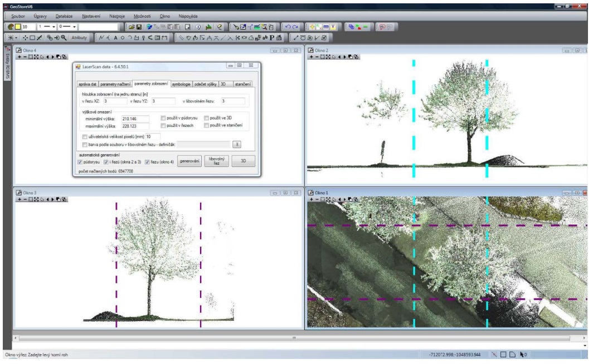593x364 pixels.
Task: Enable 'použít ve 3D' checkbox
Action: [206, 118]
